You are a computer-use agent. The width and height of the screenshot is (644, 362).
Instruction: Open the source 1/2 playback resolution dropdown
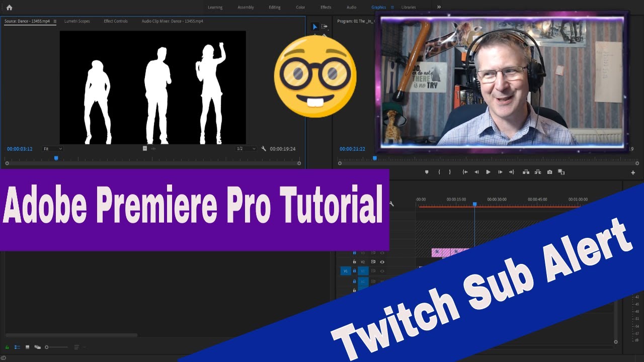click(247, 149)
